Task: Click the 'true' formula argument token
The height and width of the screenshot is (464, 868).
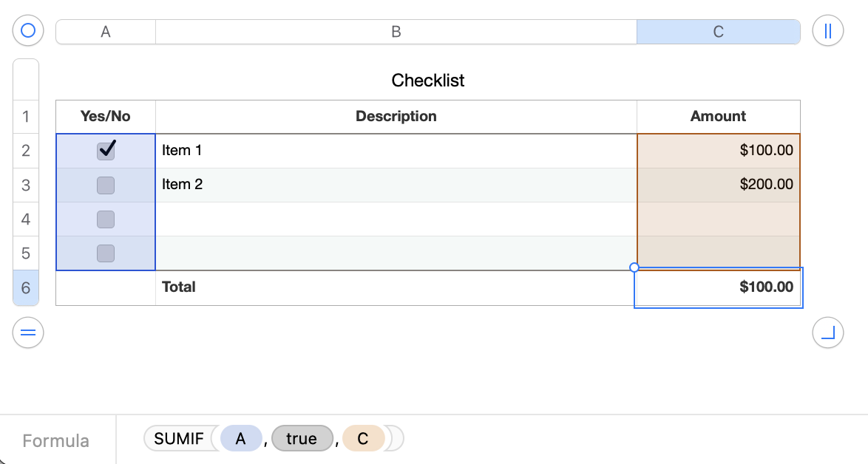Action: point(301,439)
